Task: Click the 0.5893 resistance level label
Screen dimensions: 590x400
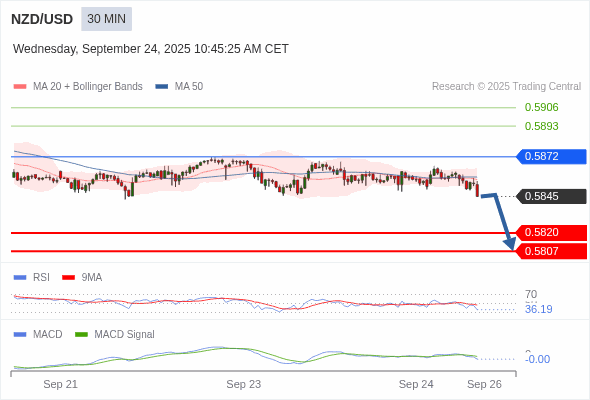Action: [x=541, y=126]
